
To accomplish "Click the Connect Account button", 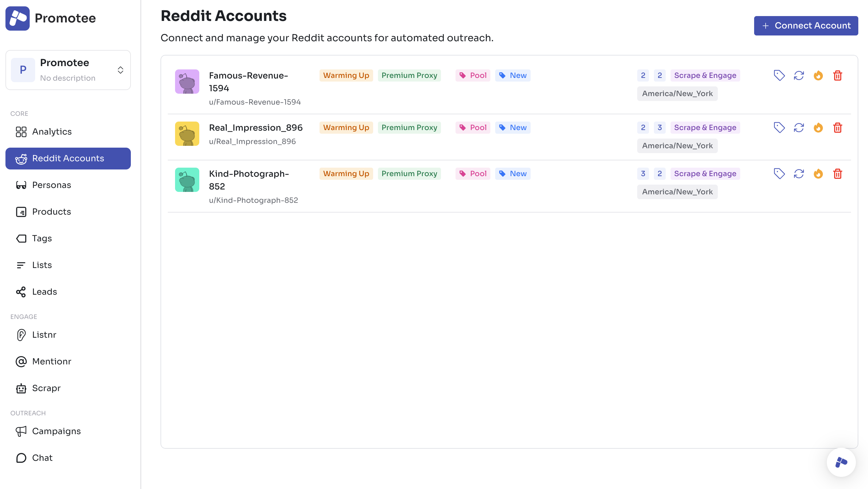I will pyautogui.click(x=806, y=26).
